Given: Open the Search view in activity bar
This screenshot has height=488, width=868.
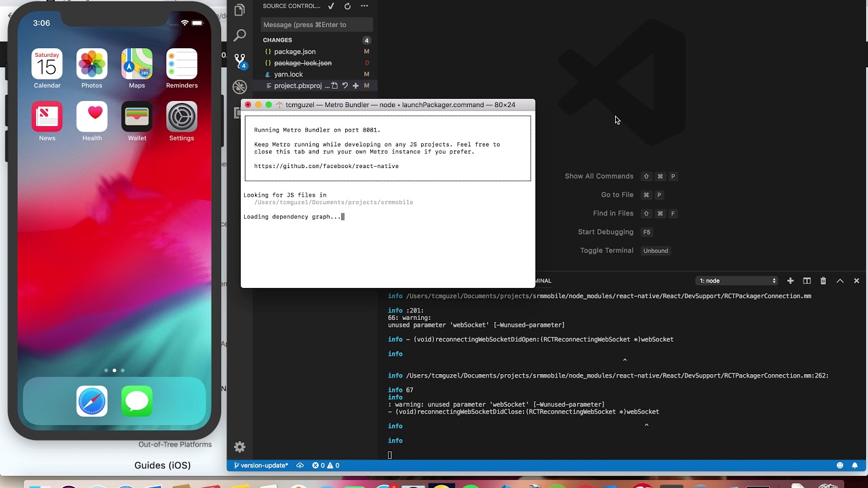Looking at the screenshot, I should 239,35.
